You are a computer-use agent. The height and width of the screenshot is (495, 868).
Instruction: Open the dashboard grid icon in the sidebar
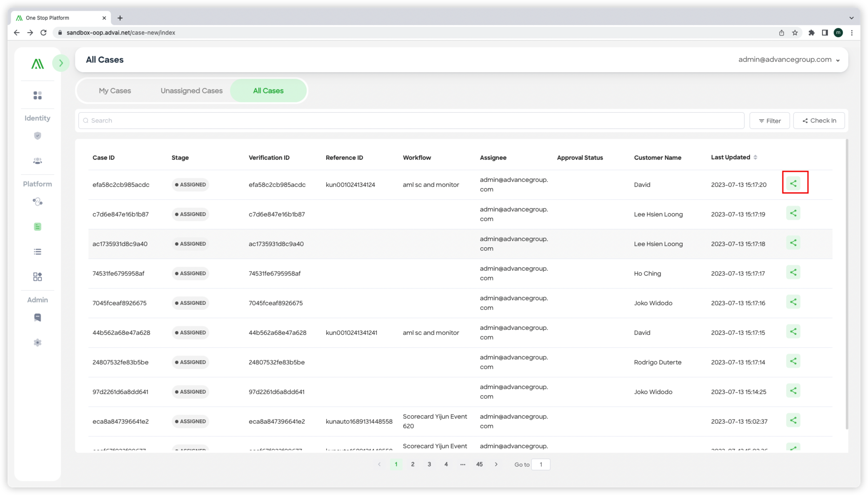pos(38,95)
